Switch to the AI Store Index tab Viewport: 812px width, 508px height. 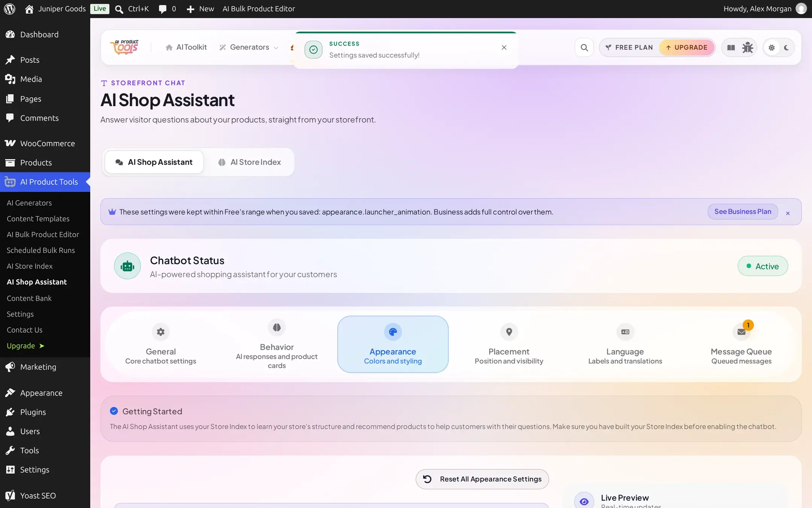point(249,162)
